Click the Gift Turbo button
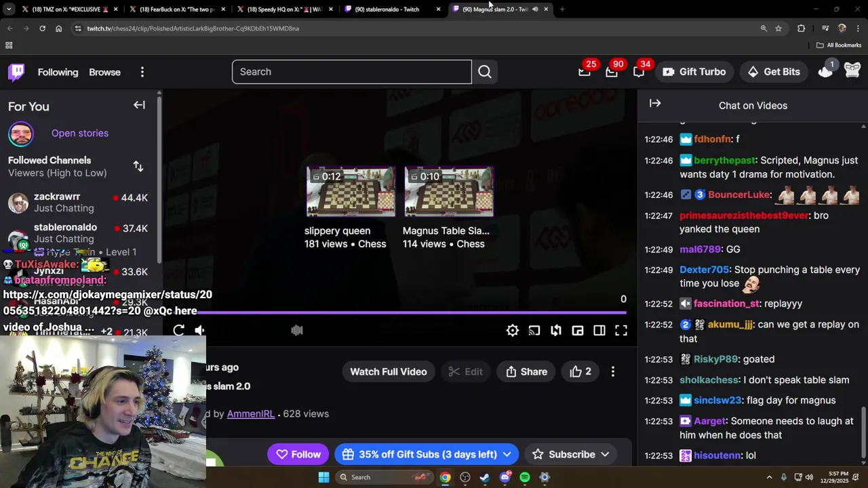 point(694,72)
